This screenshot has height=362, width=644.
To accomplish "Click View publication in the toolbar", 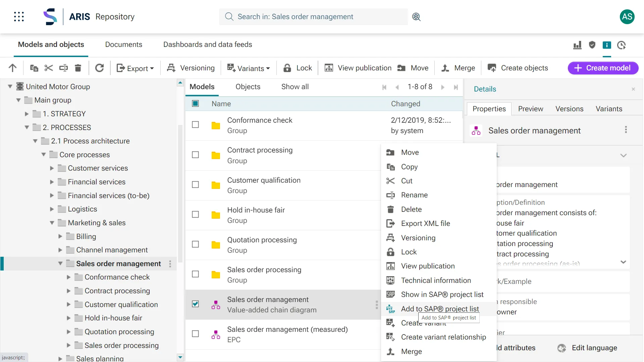I will coord(358,68).
